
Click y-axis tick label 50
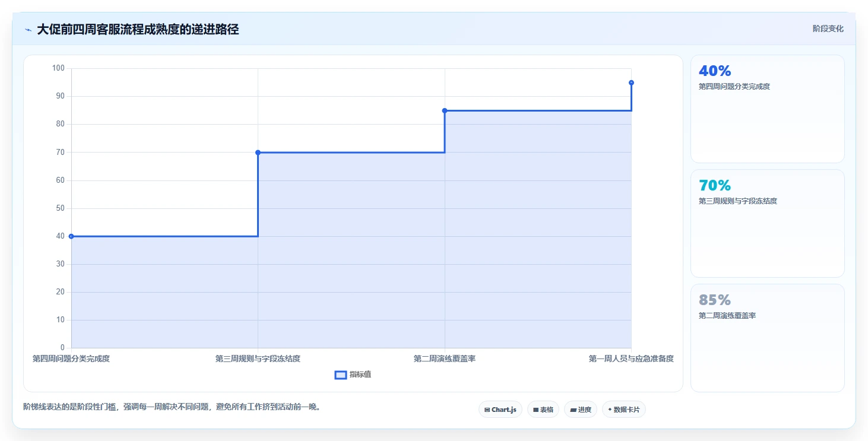click(x=60, y=208)
